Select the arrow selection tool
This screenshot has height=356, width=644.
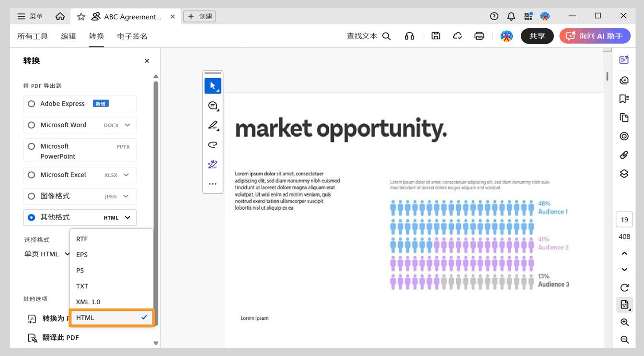tap(213, 86)
